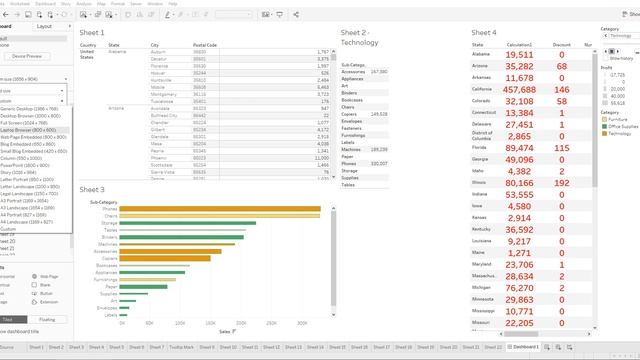Image resolution: width=640 pixels, height=360 pixels.
Task: Click the Sales axis sort icon
Action: point(234,331)
